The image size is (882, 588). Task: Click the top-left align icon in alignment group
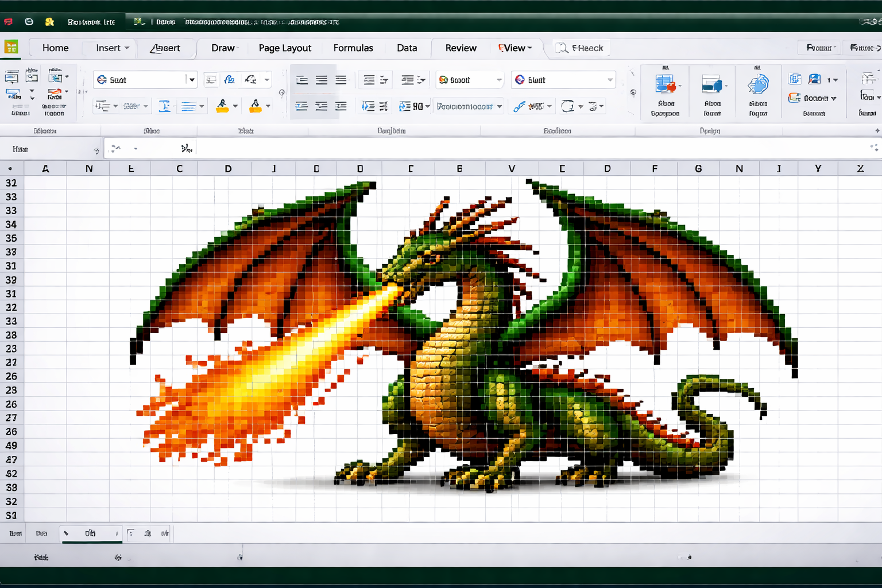[x=302, y=80]
